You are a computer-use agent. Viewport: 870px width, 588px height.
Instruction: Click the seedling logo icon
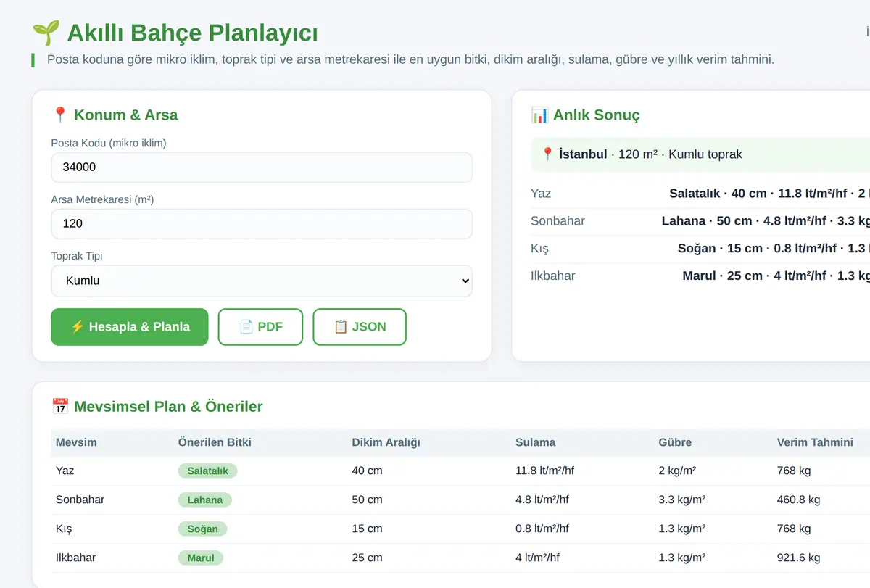pos(46,33)
